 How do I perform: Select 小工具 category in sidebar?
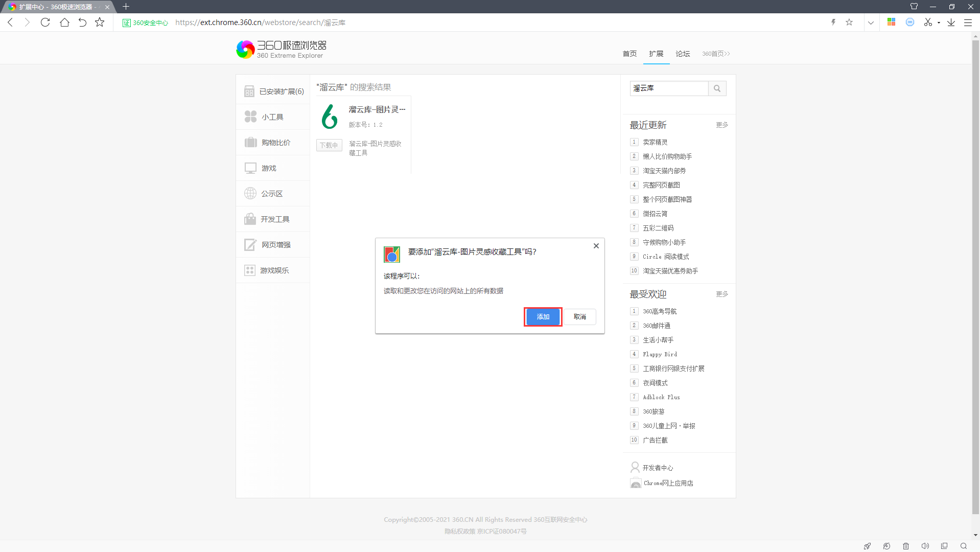point(273,117)
